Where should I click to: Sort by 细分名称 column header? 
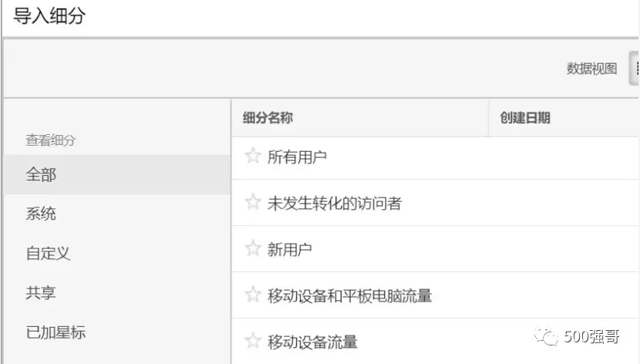(268, 118)
